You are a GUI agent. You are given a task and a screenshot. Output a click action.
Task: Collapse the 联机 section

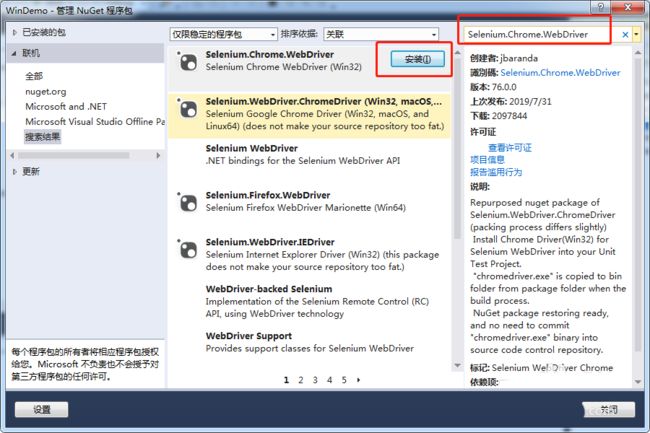[x=15, y=53]
